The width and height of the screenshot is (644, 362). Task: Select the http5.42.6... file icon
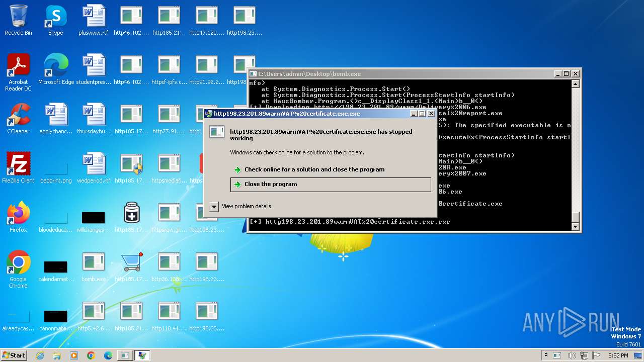click(94, 316)
